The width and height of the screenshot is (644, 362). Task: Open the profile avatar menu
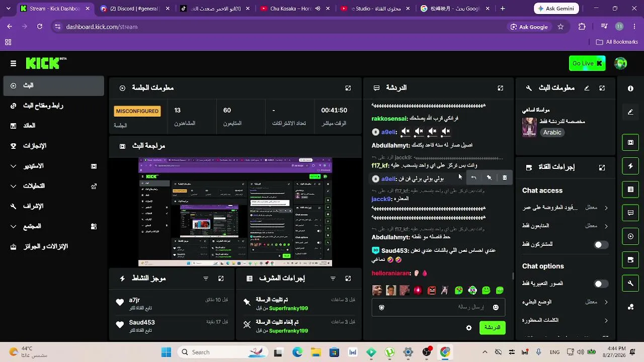click(621, 63)
